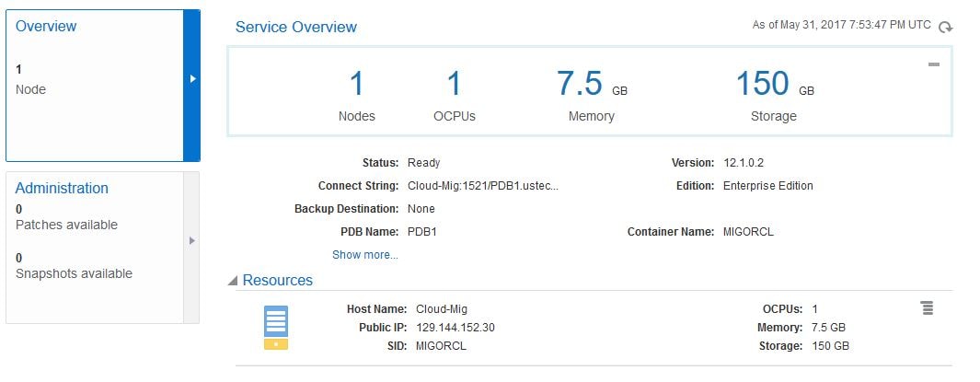This screenshot has height=382, width=980.
Task: Expand the Administration tile arrow
Action: click(191, 240)
